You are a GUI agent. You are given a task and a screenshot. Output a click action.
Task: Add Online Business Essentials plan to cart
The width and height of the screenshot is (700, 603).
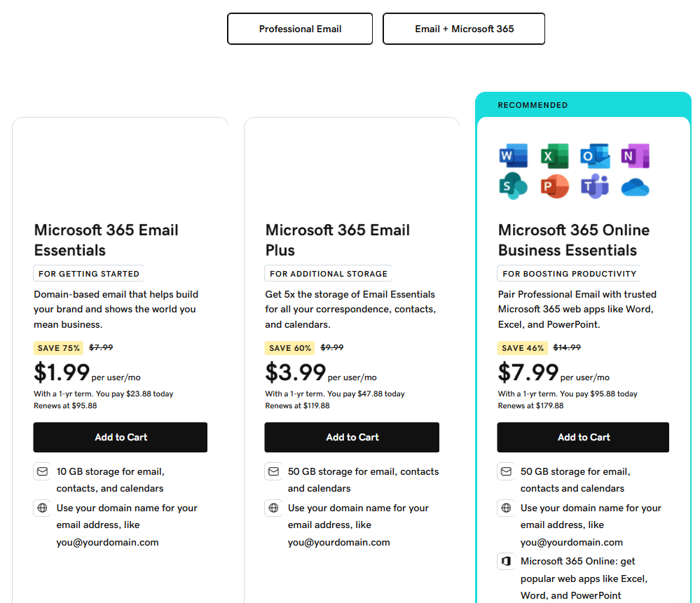tap(583, 437)
